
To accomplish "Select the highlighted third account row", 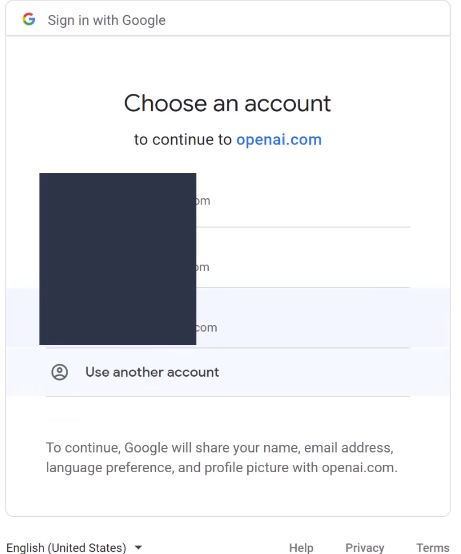I will click(x=228, y=318).
